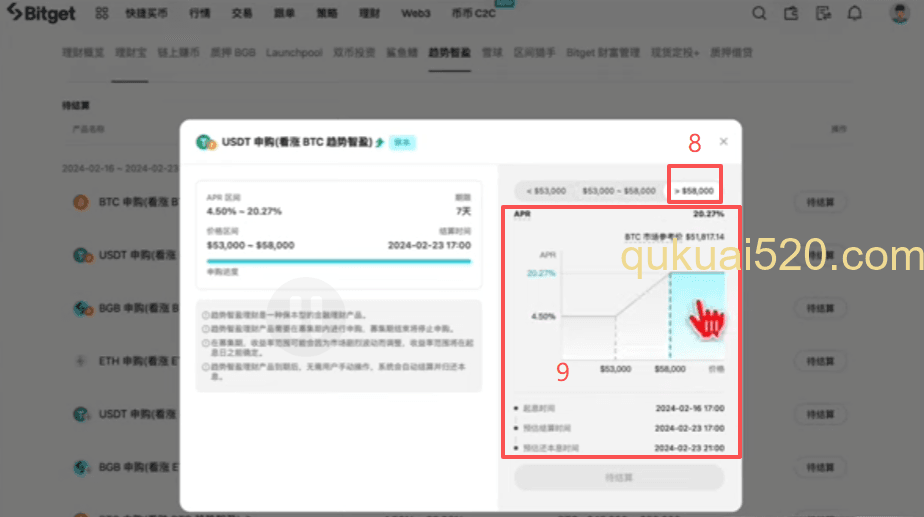Image resolution: width=924 pixels, height=517 pixels.
Task: Open the wallet assets icon
Action: click(791, 13)
